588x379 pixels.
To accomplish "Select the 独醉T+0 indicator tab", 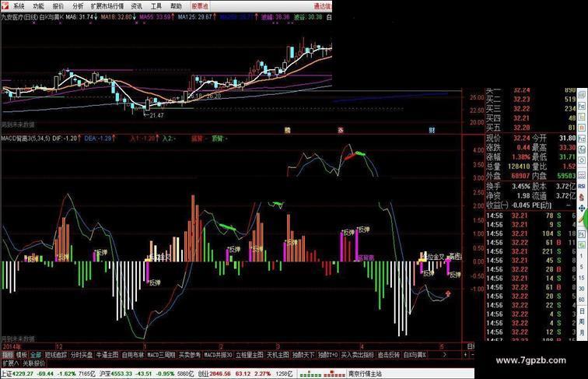I will coord(327,355).
